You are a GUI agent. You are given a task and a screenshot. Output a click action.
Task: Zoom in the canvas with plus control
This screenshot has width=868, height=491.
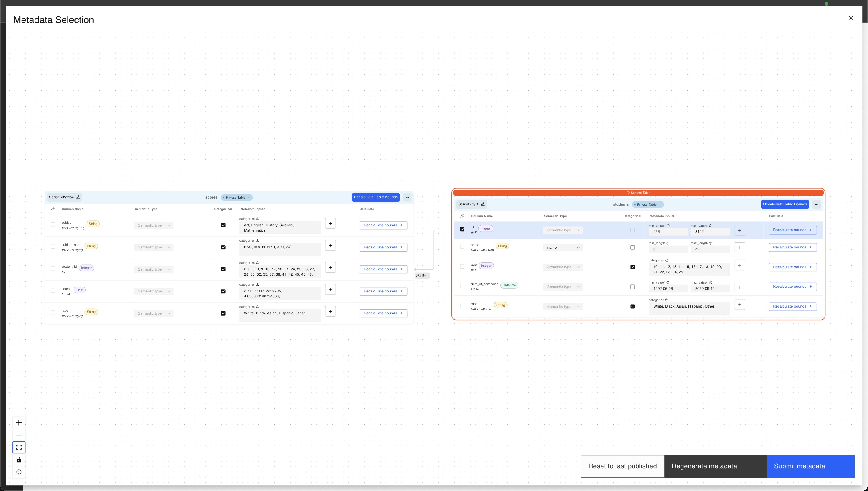pyautogui.click(x=19, y=422)
